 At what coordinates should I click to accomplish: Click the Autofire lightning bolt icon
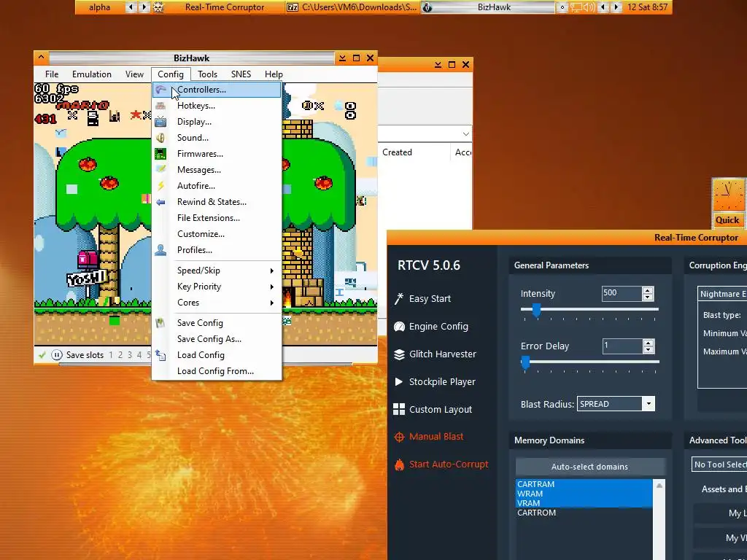[160, 186]
